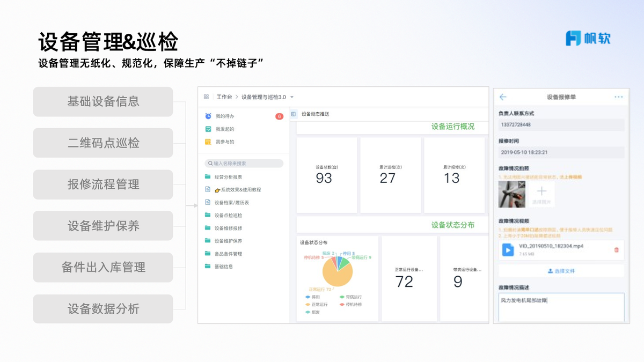Screen dimensions: 644x362
Task: Click the 设备档案/履历表 document icon
Action: pyautogui.click(x=208, y=202)
